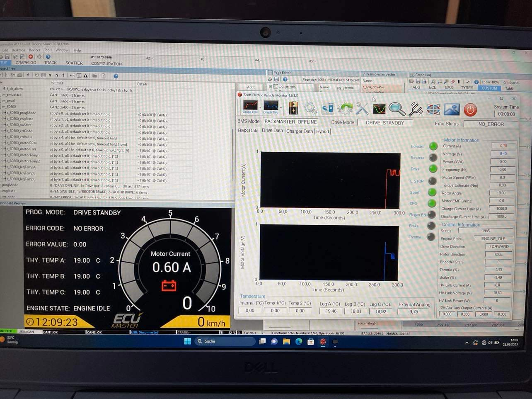This screenshot has width=532, height=399.
Task: Click the alarm warning triangle icon in Project Tree
Action: (85, 75)
